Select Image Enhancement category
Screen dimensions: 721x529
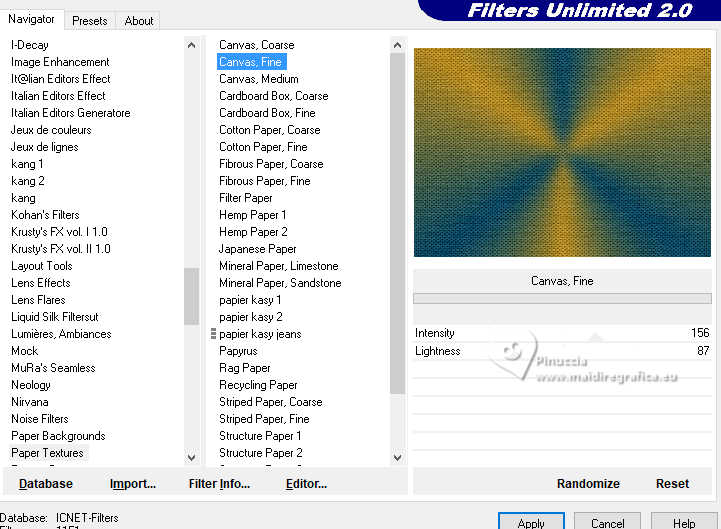[x=60, y=62]
